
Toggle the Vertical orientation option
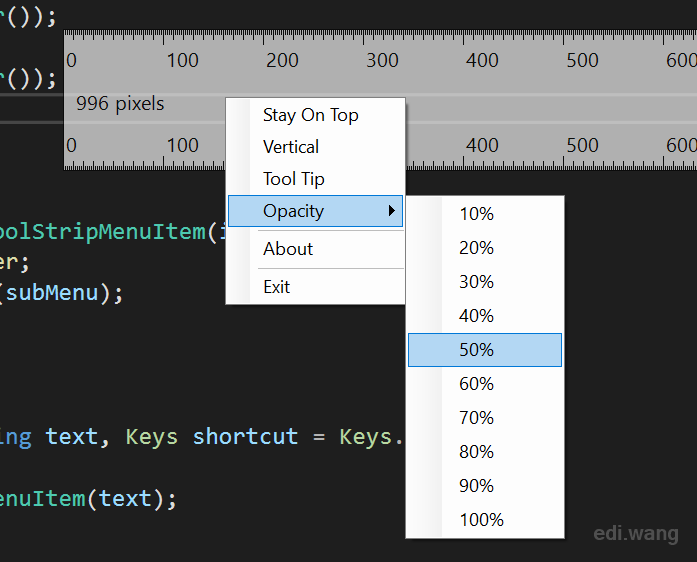coord(315,147)
